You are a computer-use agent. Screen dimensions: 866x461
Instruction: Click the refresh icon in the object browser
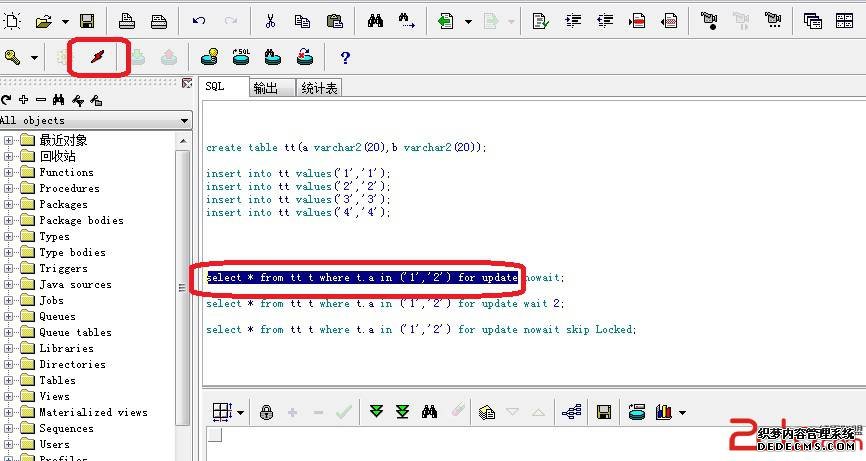click(x=6, y=100)
